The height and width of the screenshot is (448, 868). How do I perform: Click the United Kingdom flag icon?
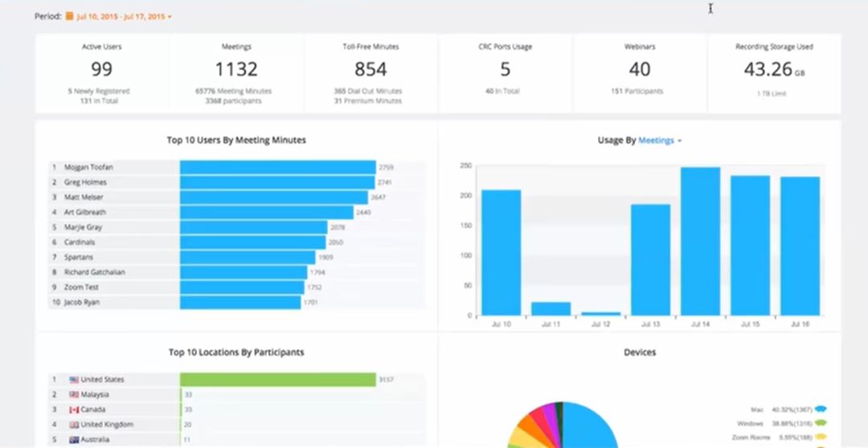[x=74, y=425]
